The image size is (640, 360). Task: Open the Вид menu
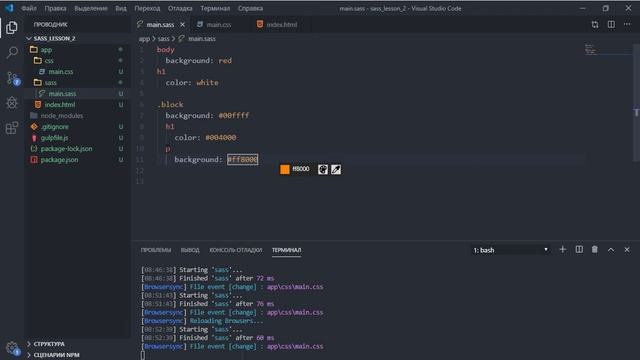pyautogui.click(x=121, y=8)
